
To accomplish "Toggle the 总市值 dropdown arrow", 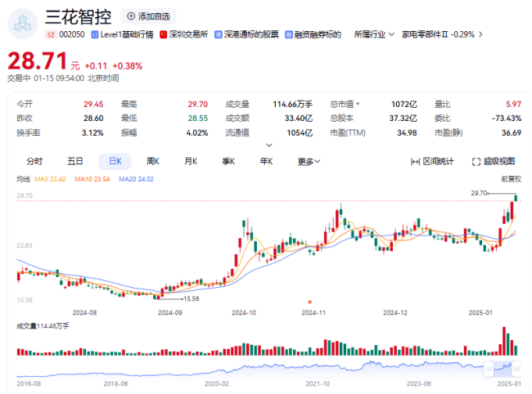I will [x=358, y=104].
